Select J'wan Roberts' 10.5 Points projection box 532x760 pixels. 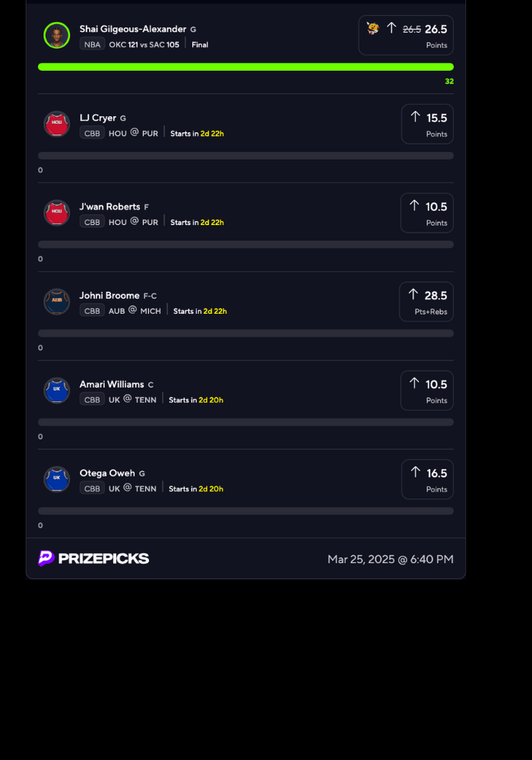click(427, 213)
